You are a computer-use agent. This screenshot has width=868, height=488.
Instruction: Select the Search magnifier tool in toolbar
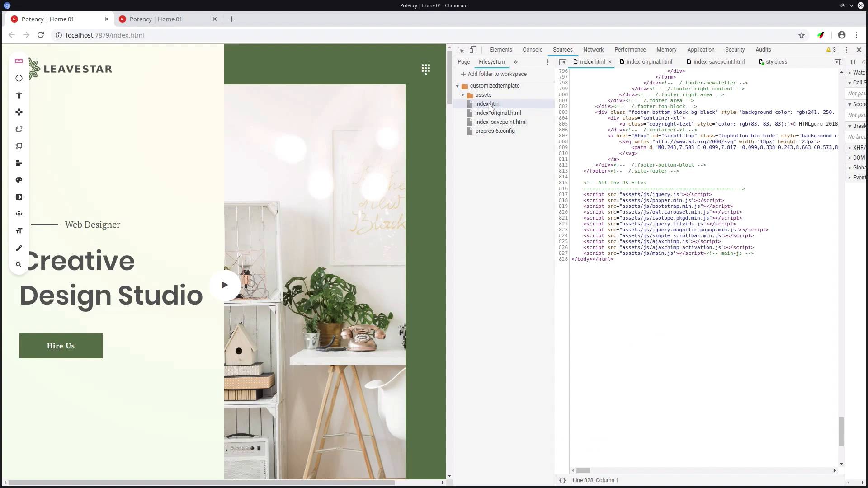point(19,265)
